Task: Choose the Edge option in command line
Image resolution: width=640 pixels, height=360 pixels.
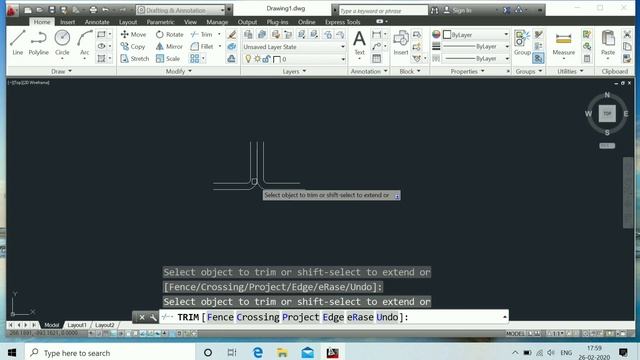Action: tap(333, 317)
